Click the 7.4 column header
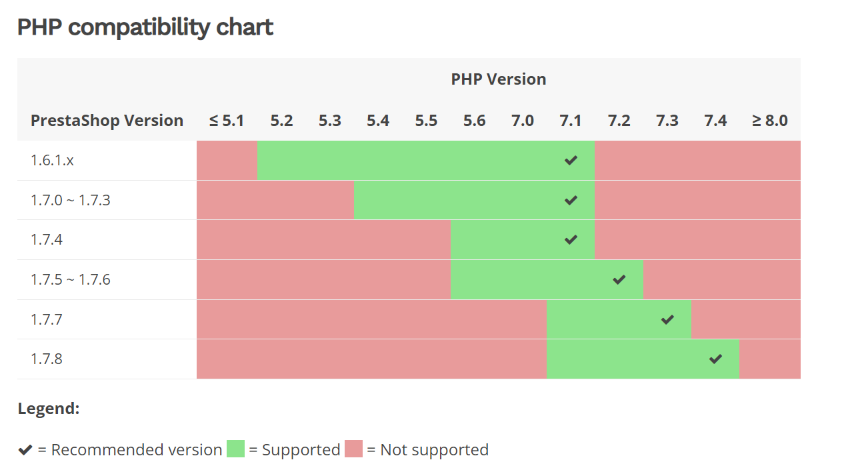This screenshot has height=466, width=864. point(715,121)
